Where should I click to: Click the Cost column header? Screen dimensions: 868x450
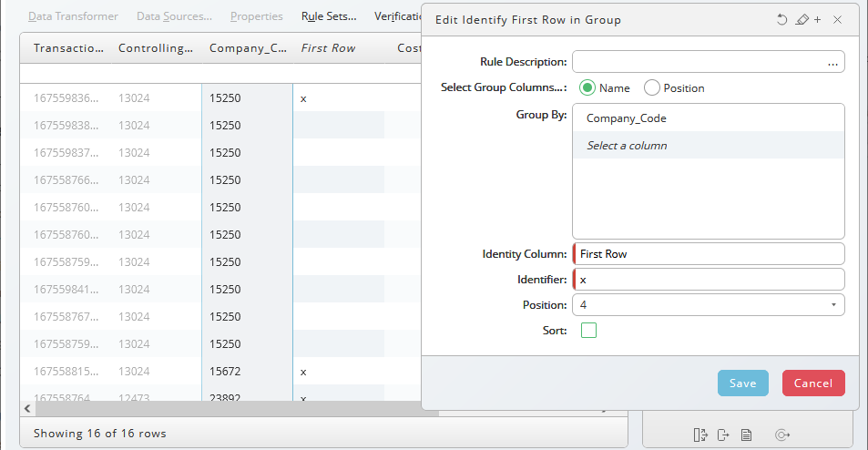[x=409, y=48]
